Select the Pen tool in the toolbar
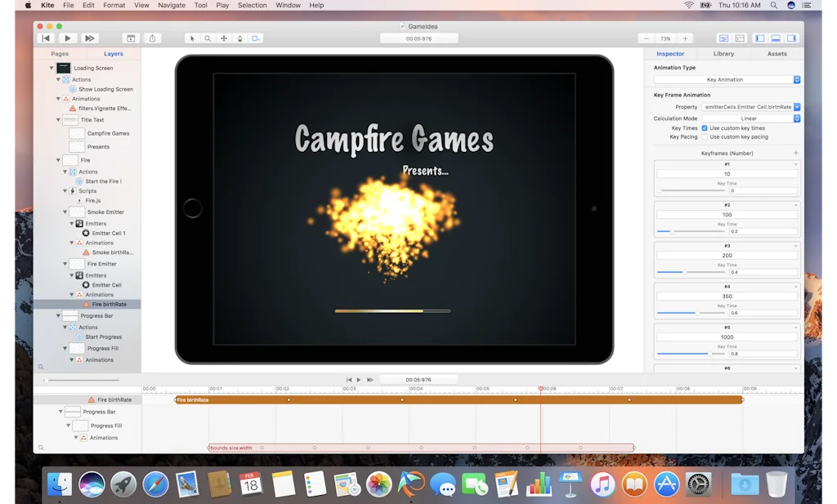This screenshot has height=504, width=837. click(240, 38)
